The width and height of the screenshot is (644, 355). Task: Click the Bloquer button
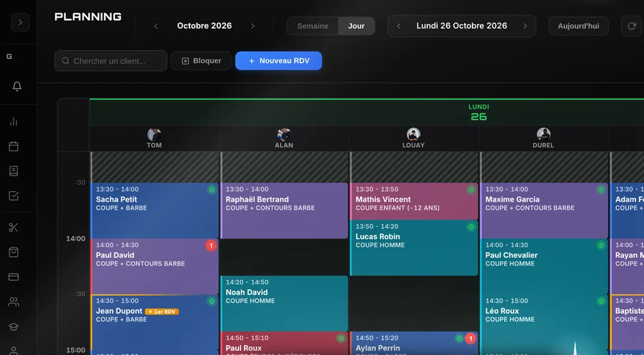click(x=201, y=60)
